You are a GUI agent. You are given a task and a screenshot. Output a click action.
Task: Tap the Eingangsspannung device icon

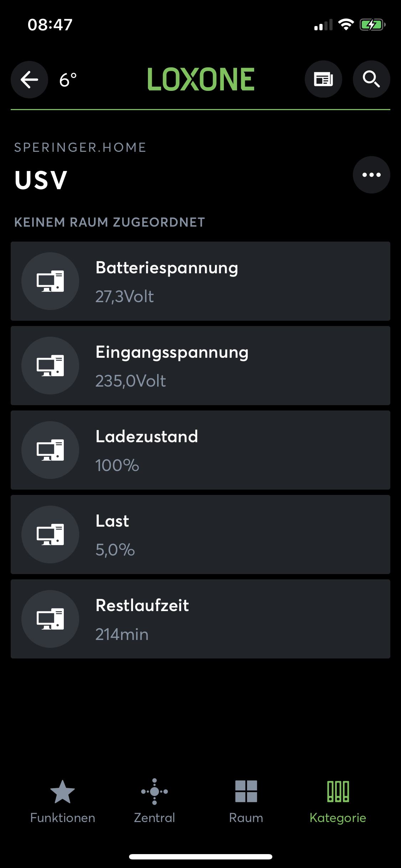pyautogui.click(x=50, y=366)
